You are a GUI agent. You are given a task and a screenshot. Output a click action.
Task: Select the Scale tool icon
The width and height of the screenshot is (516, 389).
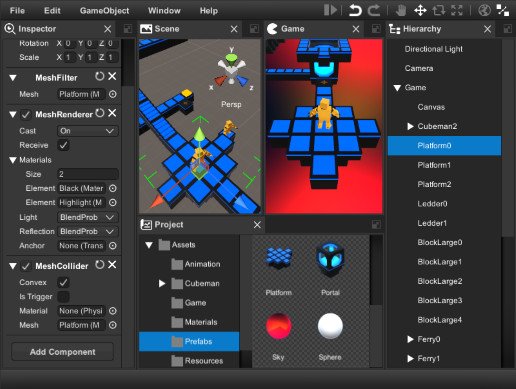click(457, 10)
